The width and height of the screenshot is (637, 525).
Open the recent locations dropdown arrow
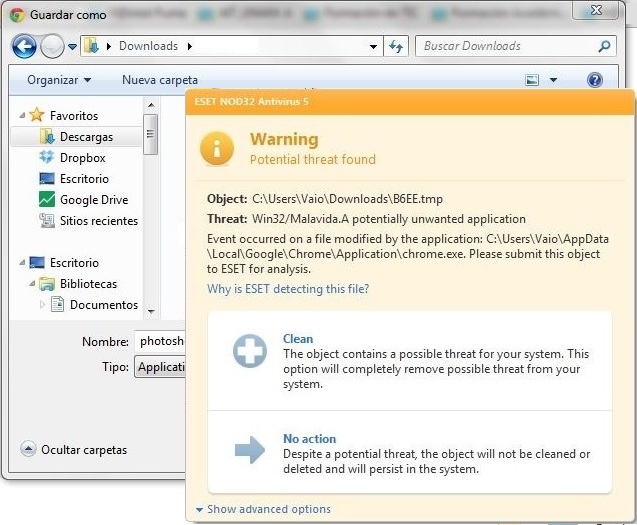(x=72, y=47)
